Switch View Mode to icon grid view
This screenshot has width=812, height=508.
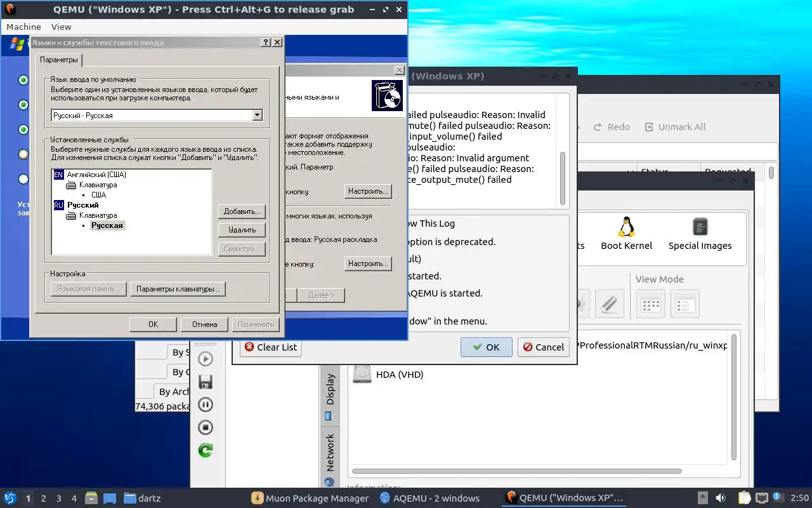[x=650, y=304]
